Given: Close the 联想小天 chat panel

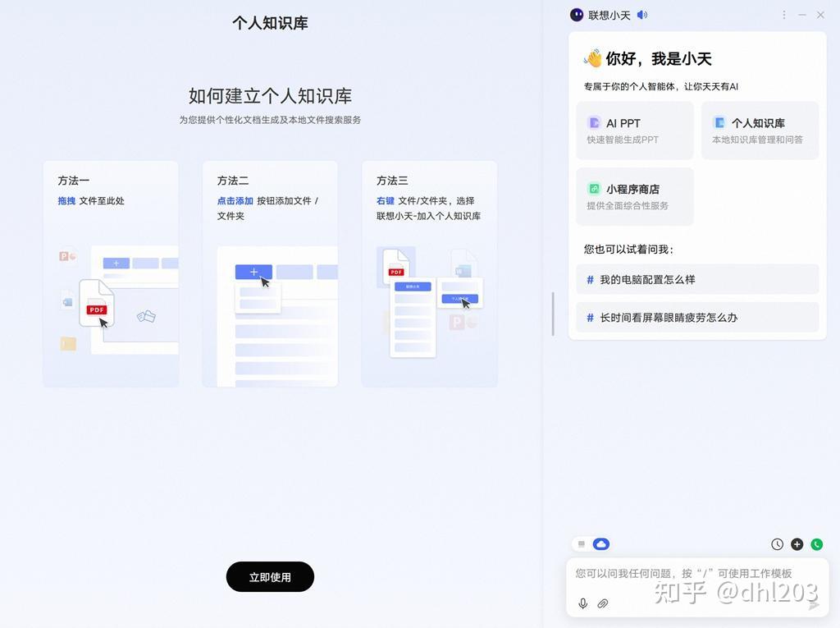Looking at the screenshot, I should 820,15.
